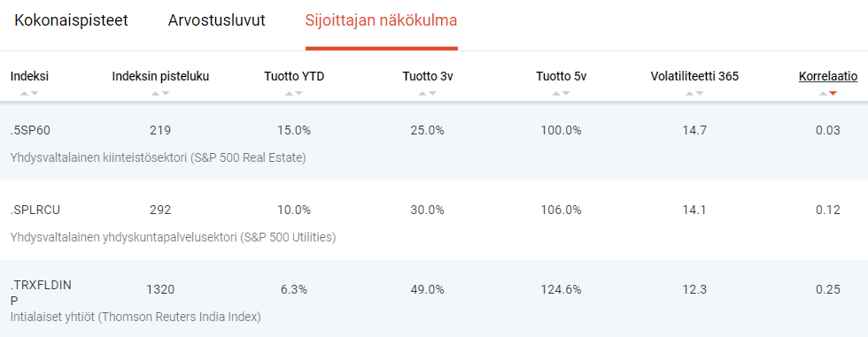The image size is (868, 337).
Task: Select the .SPLRCU index row
Action: pos(434,220)
